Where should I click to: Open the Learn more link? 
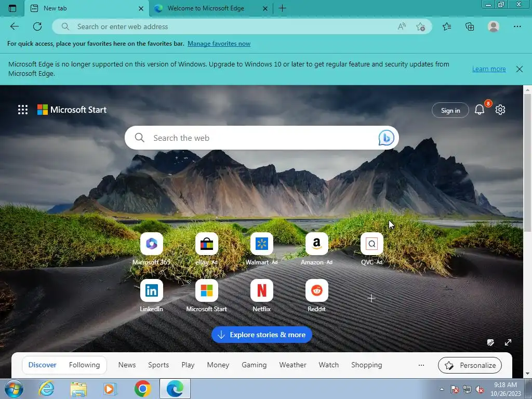(x=489, y=69)
